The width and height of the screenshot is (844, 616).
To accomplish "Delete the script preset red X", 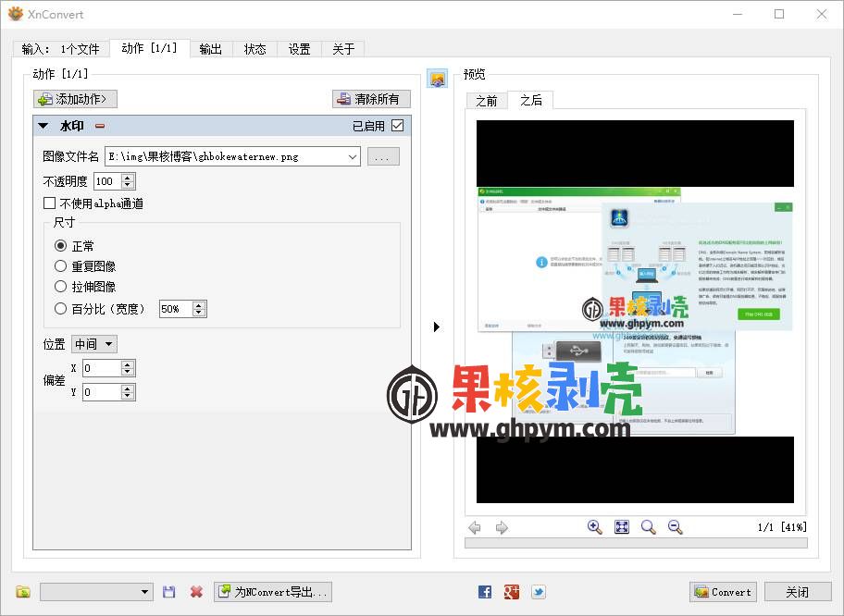I will click(196, 592).
